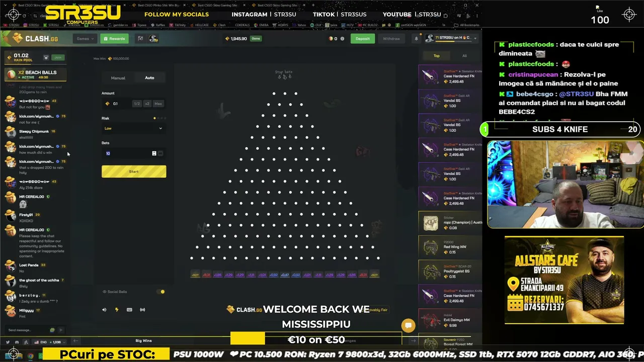Click the infinity bets toggle button

click(x=160, y=153)
